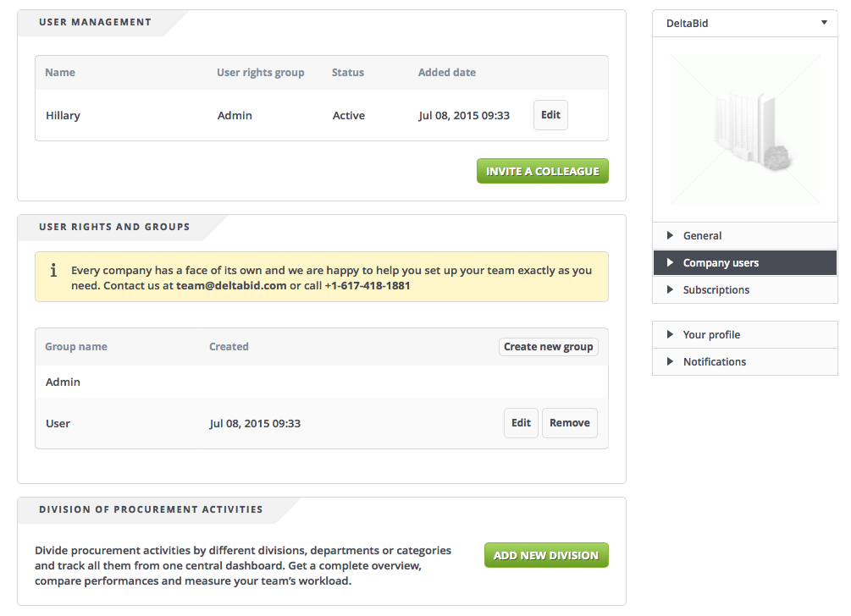
Task: Open the Notifications menu entry
Action: point(715,362)
